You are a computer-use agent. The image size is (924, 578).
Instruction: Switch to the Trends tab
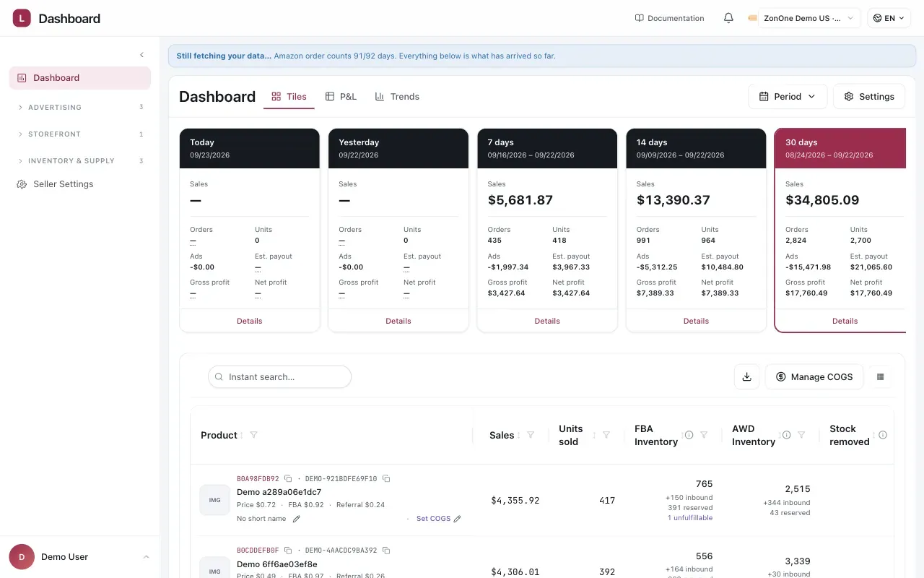coord(397,97)
